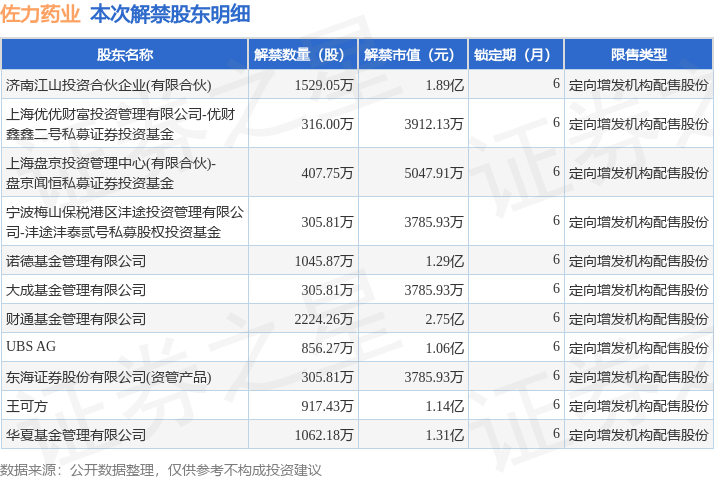Screen dimensions: 714x479
Task: Click shareholder UBS AG
Action: coord(31,347)
